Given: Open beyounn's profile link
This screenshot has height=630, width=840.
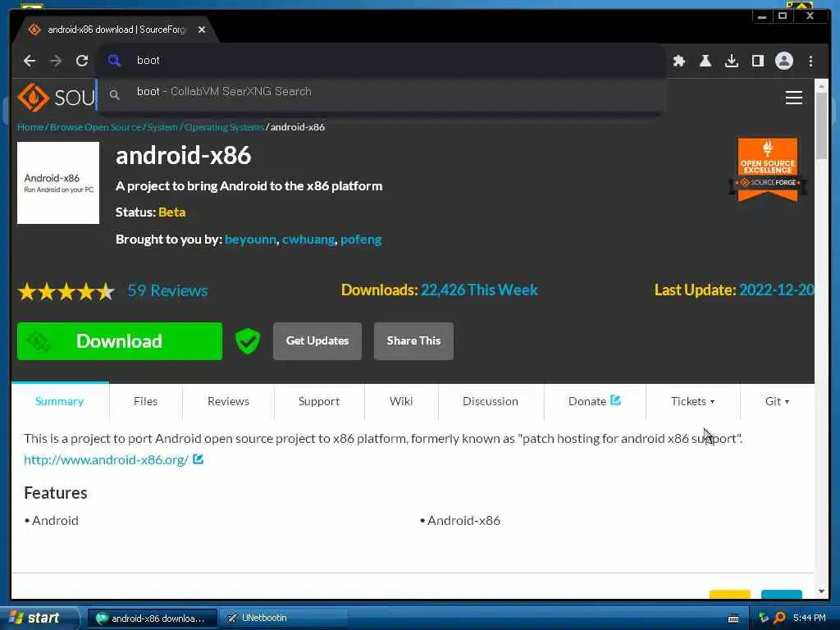Looking at the screenshot, I should pos(250,240).
